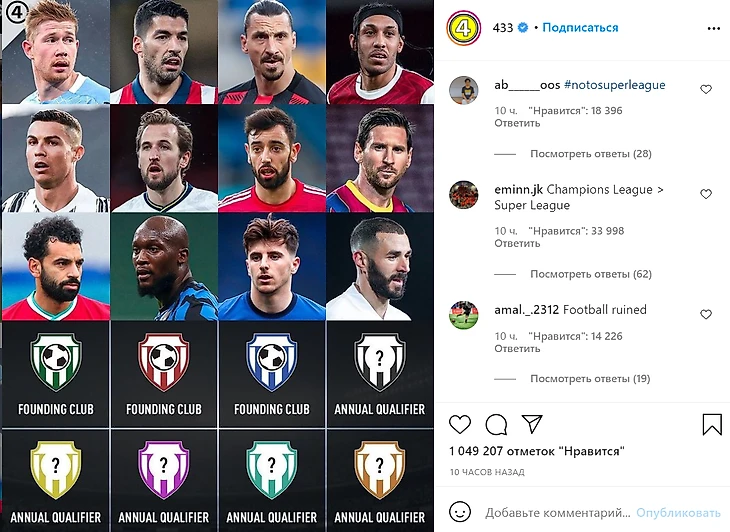Viewport: 730px width, 532px height.
Task: Like the eminn.jk comment heart
Action: 706,194
